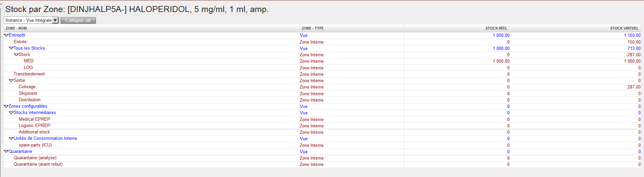Sort by STOCK RÉEL column header
This screenshot has width=644, height=177.
pos(496,28)
